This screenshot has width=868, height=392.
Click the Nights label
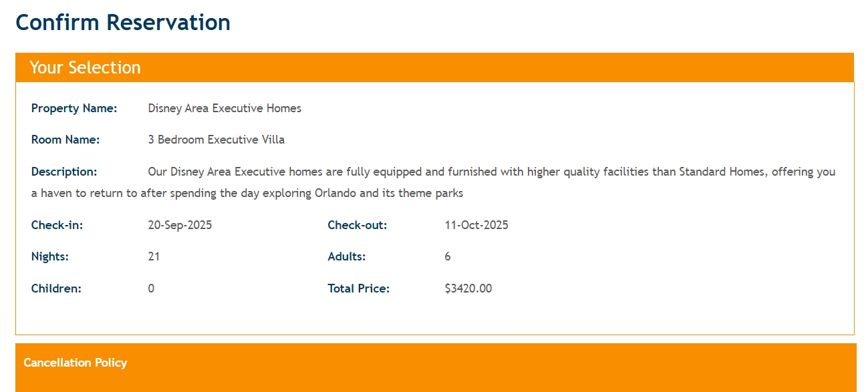pyautogui.click(x=50, y=256)
